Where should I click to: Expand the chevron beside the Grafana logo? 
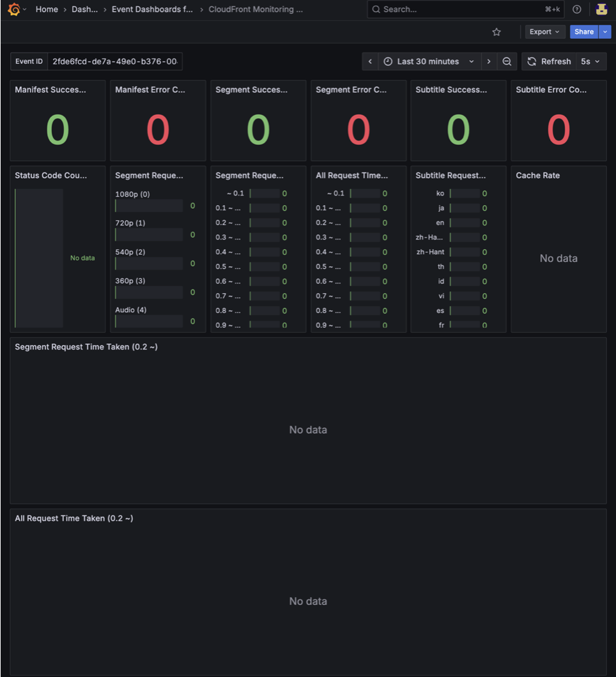[25, 9]
